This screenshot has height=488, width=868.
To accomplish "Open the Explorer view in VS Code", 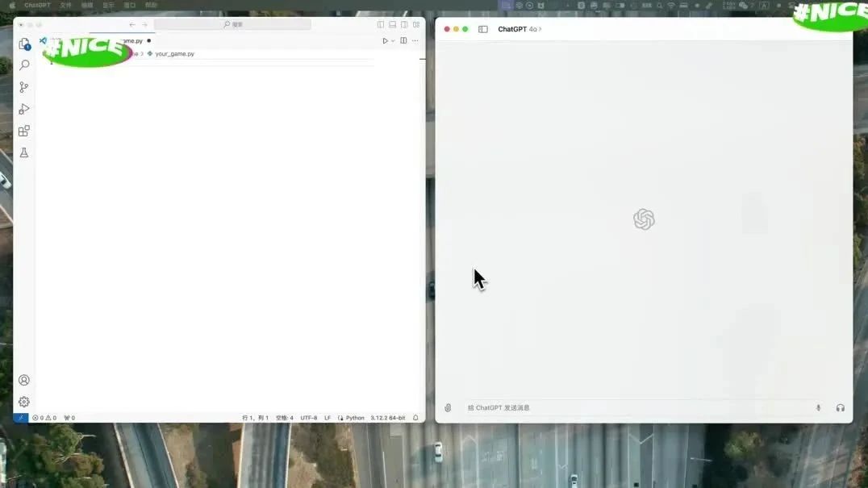I will [24, 44].
